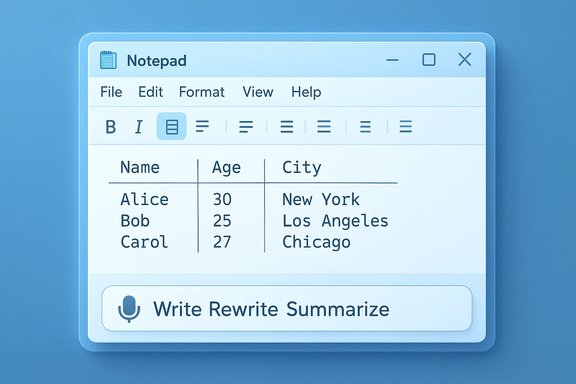Select the align-left icon beside the table button

(202, 126)
